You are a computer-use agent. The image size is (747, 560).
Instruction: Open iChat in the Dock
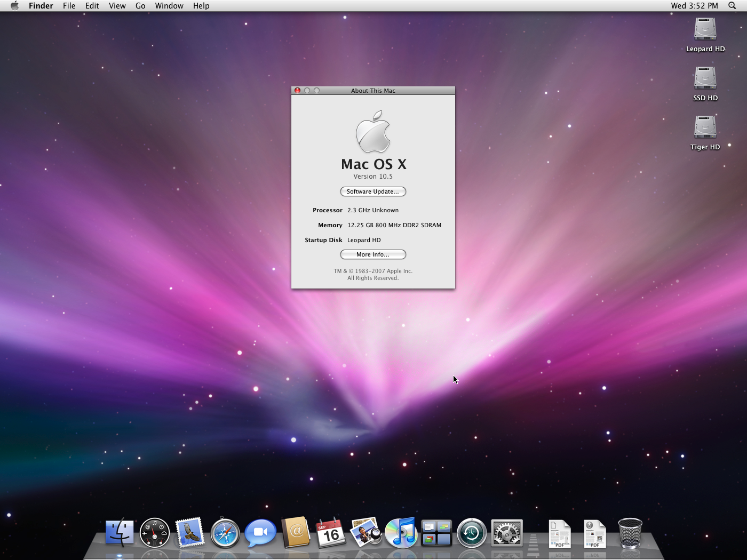260,532
